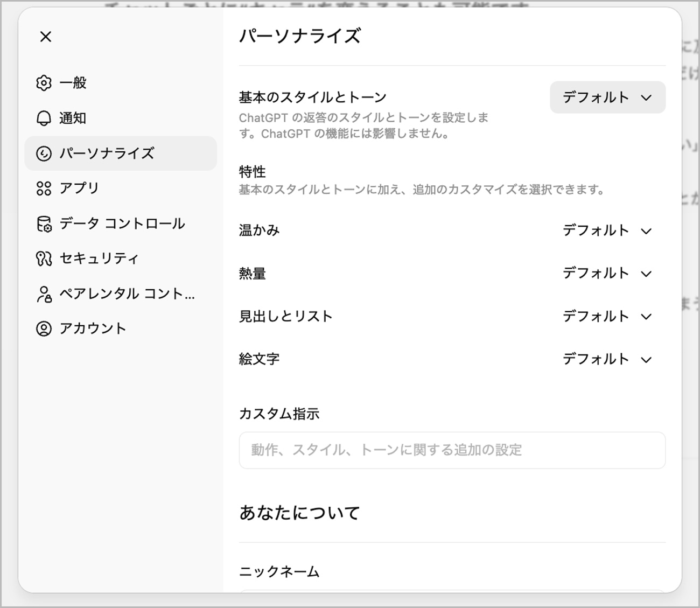Click the データ コントロール database icon

(x=44, y=223)
